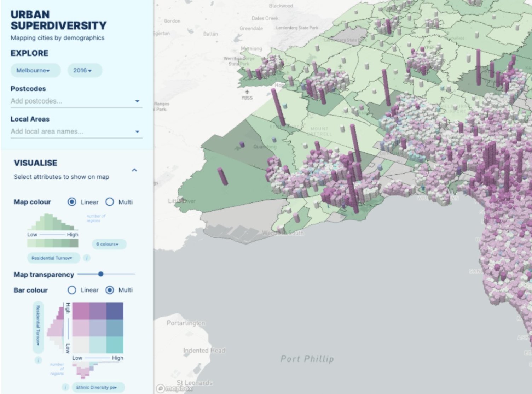Select Linear option for Map colour
This screenshot has height=394, width=532.
click(x=72, y=202)
